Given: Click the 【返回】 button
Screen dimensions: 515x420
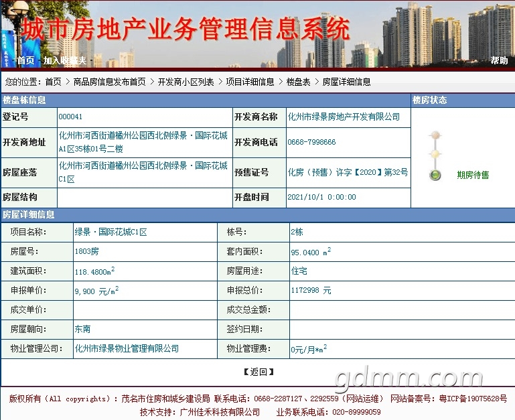Looking at the screenshot, I should (x=259, y=372).
